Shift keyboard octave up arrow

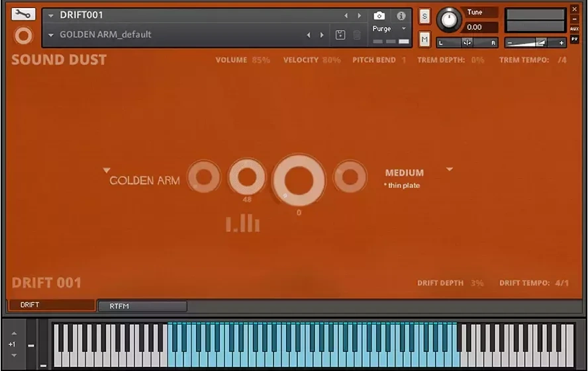(x=14, y=333)
